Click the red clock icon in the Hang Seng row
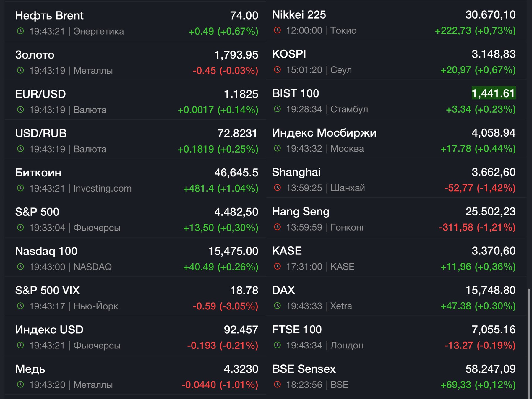The height and width of the screenshot is (399, 532). pos(277,227)
